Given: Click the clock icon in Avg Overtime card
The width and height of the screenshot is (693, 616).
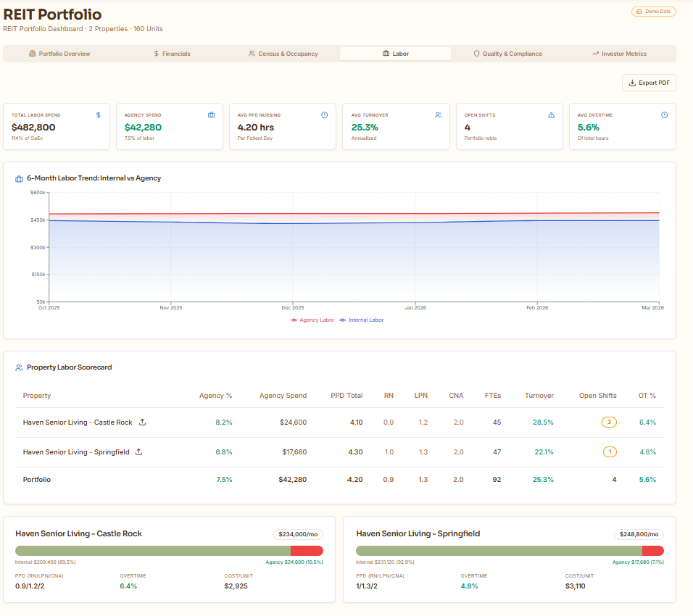Looking at the screenshot, I should coord(664,115).
